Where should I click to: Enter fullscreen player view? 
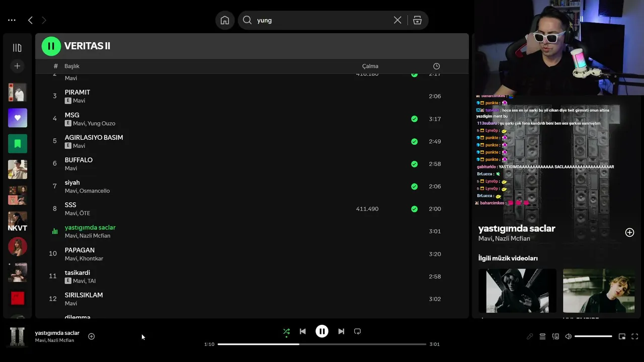pyautogui.click(x=635, y=336)
